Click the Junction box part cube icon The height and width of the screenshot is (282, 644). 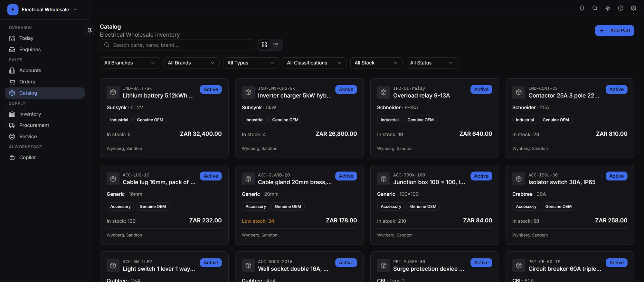point(384,179)
